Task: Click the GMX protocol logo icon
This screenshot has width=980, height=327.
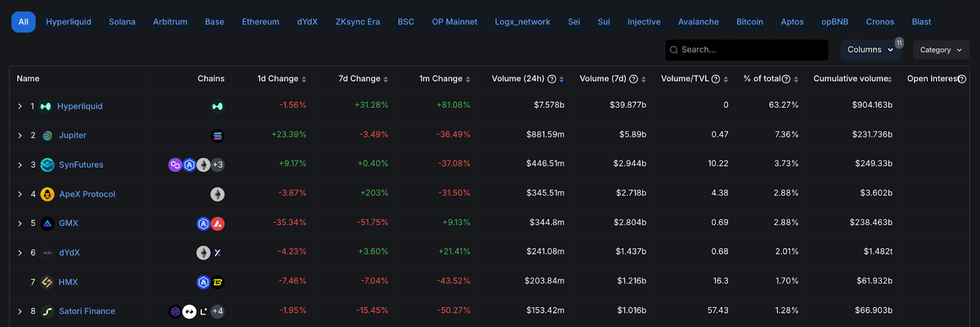Action: [47, 224]
